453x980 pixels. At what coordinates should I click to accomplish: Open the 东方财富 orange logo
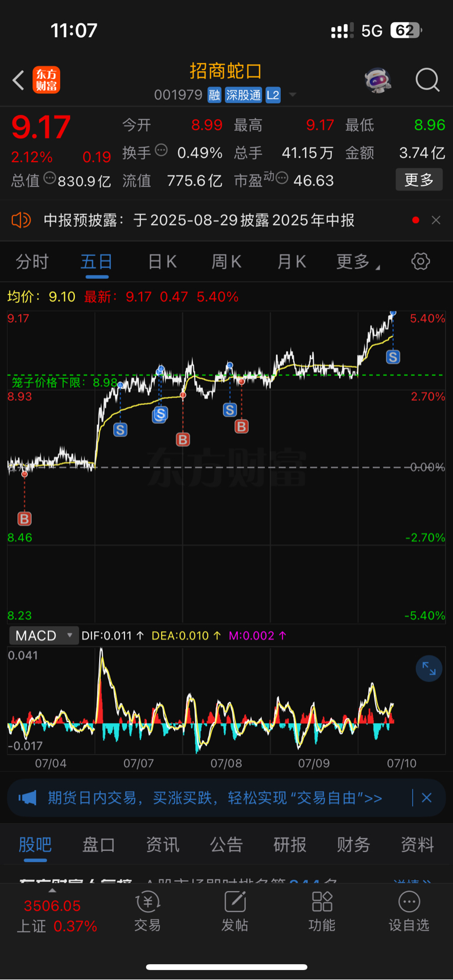[46, 80]
